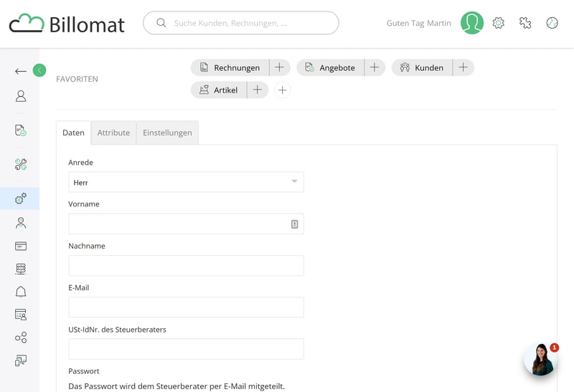Click the green user avatar icon

click(x=472, y=23)
